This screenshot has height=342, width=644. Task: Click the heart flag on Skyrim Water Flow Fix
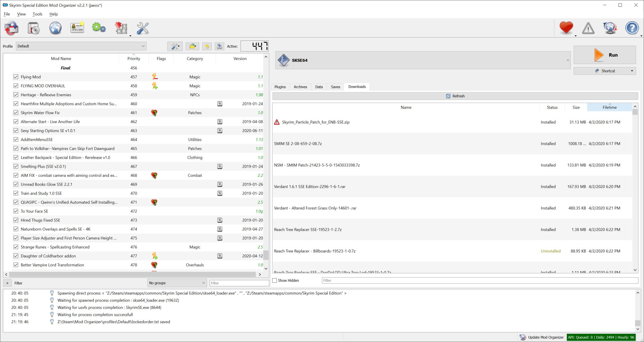point(154,113)
